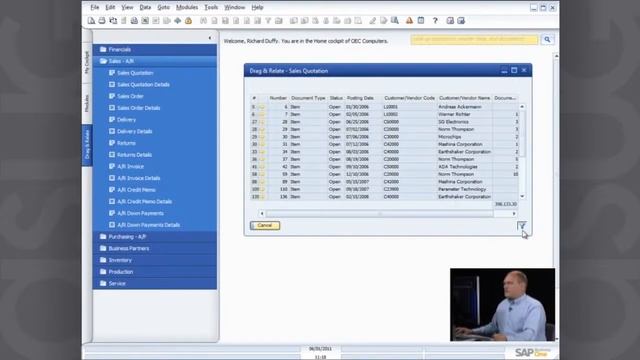Screen dimensions: 640x360
Task: Expand the Business Partners folder
Action: [155, 249]
